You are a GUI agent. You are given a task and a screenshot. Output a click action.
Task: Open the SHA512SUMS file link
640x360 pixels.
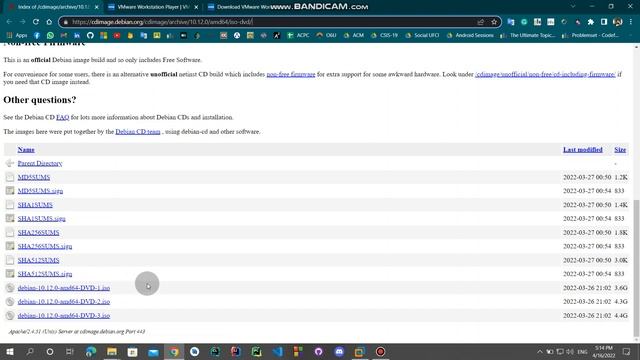[38, 260]
